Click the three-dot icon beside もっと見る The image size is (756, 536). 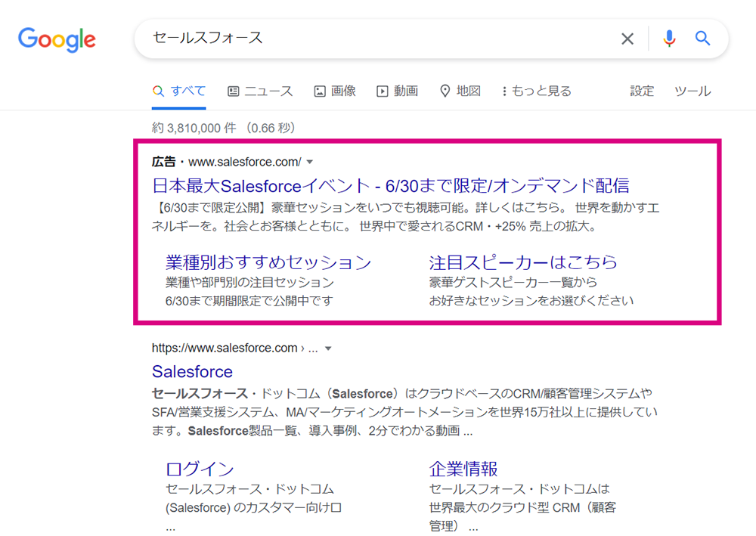504,91
